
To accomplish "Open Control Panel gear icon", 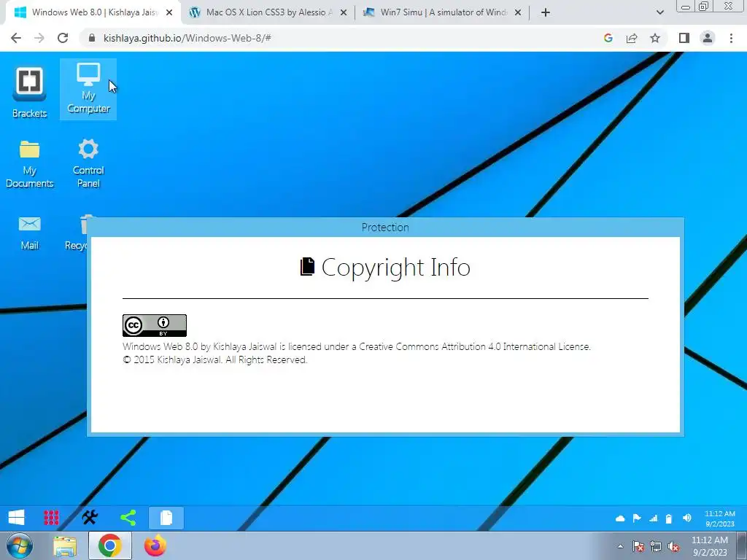I will coord(88,163).
